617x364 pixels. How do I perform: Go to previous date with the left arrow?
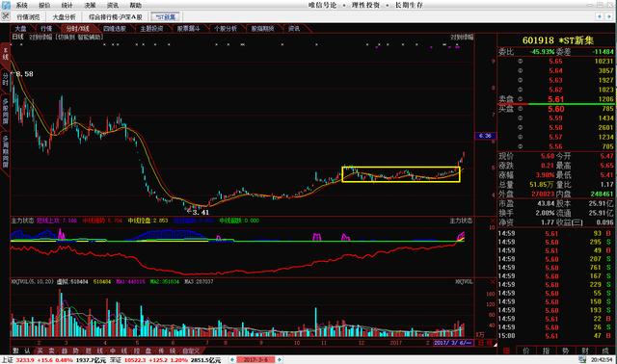click(x=232, y=360)
